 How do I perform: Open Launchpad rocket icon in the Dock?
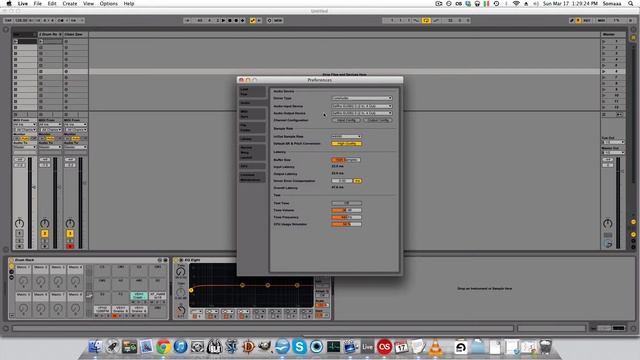113,347
